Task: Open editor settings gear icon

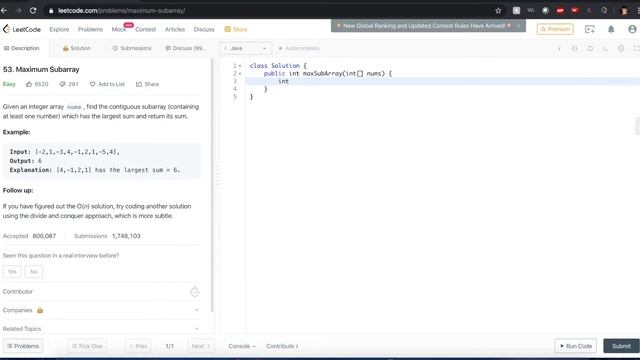Action: (x=621, y=48)
